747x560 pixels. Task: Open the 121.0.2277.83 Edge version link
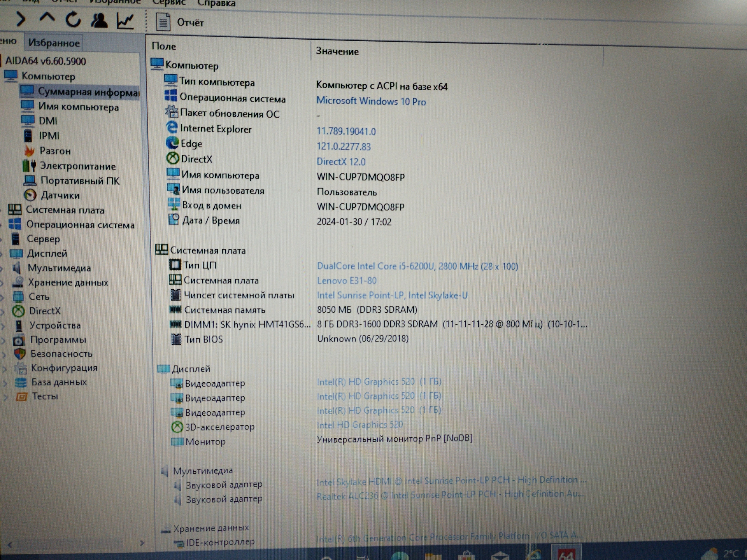(x=344, y=147)
